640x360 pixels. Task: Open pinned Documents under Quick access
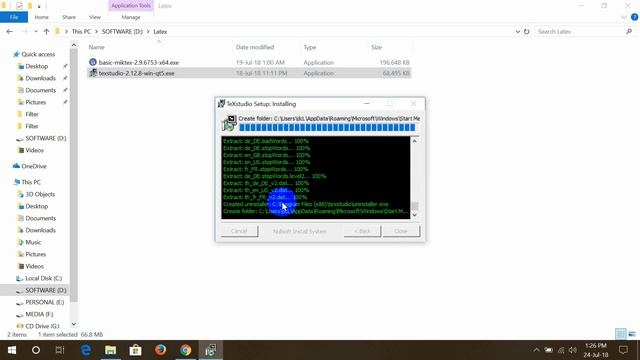point(40,90)
